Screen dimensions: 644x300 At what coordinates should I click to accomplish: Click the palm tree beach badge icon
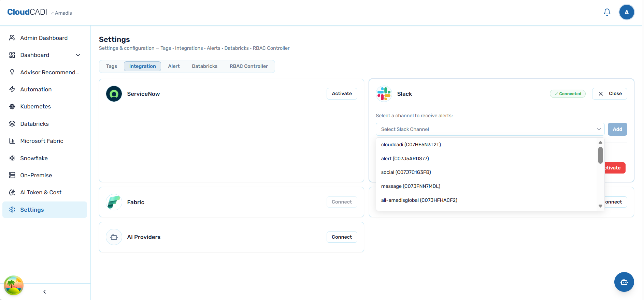(14, 285)
